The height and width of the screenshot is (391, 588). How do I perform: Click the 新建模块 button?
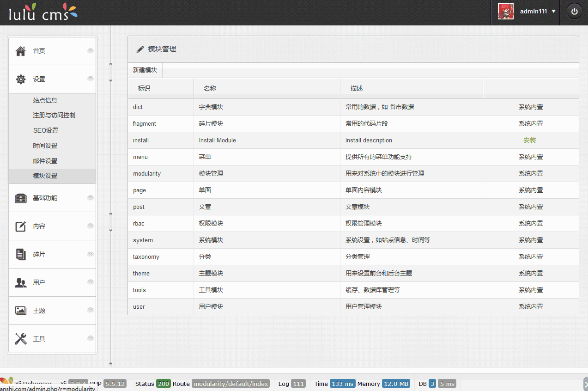point(145,70)
